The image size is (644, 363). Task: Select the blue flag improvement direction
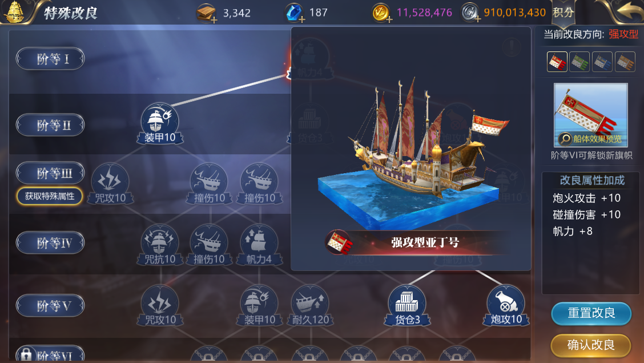tap(602, 62)
